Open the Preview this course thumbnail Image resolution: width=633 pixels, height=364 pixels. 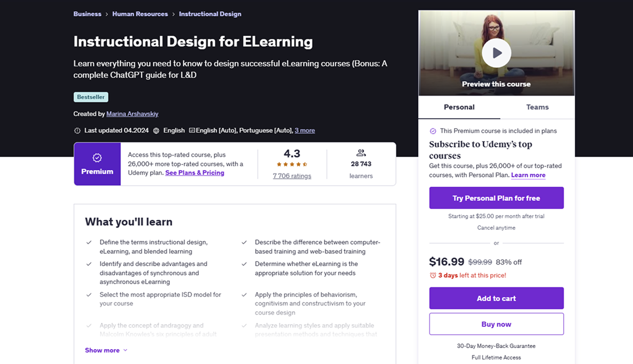[496, 53]
